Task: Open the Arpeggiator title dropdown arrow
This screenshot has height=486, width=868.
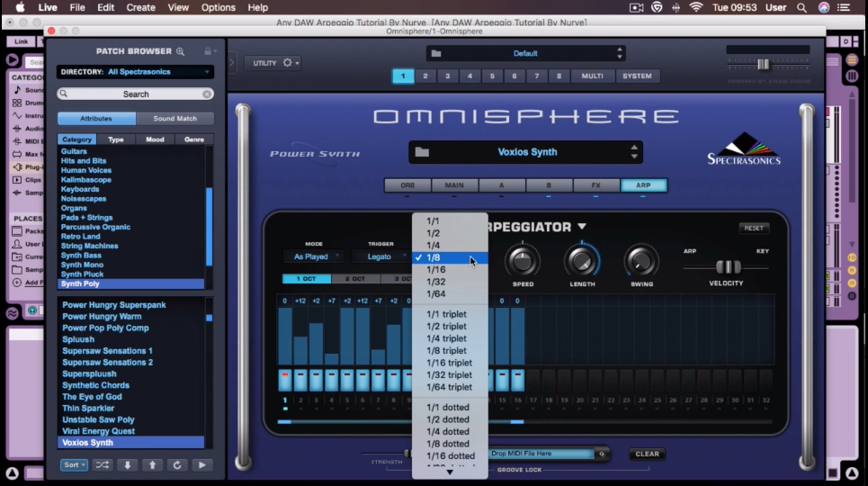Action: tap(582, 227)
